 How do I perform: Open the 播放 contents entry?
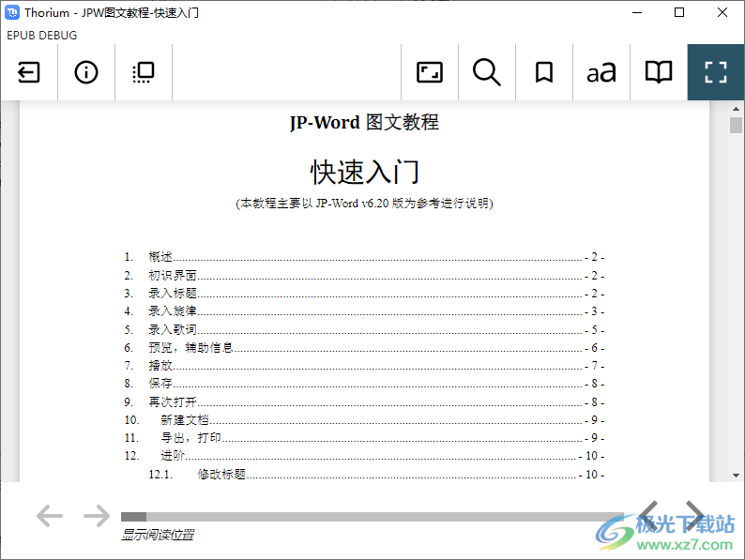coord(364,366)
